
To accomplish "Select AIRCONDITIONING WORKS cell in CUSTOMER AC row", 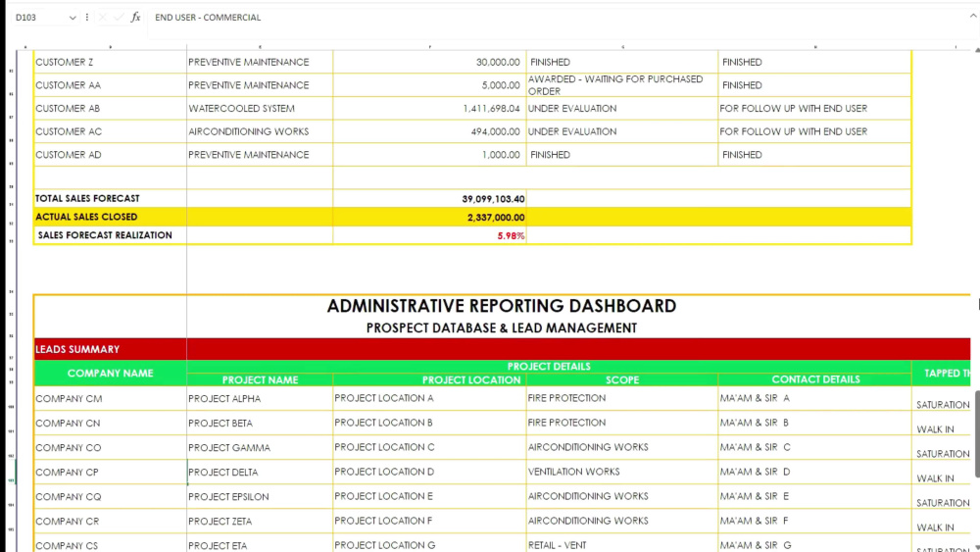I will (260, 131).
